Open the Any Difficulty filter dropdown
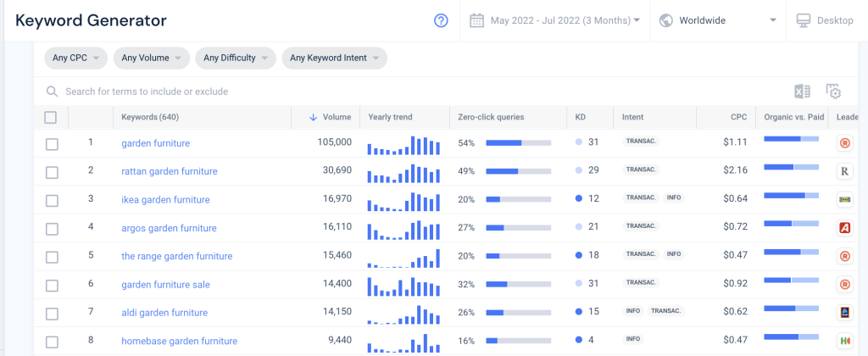Image resolution: width=868 pixels, height=356 pixels. point(236,58)
